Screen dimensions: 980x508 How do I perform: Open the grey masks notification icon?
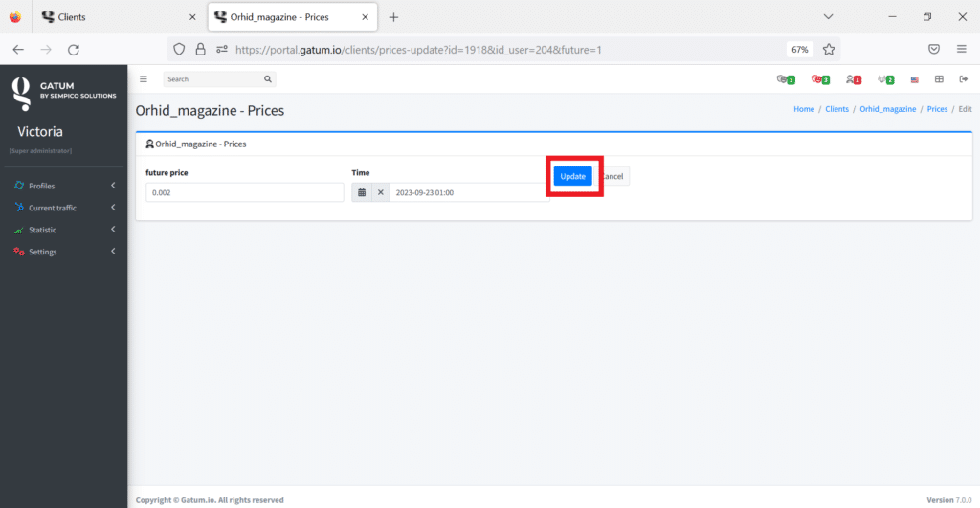pos(786,79)
